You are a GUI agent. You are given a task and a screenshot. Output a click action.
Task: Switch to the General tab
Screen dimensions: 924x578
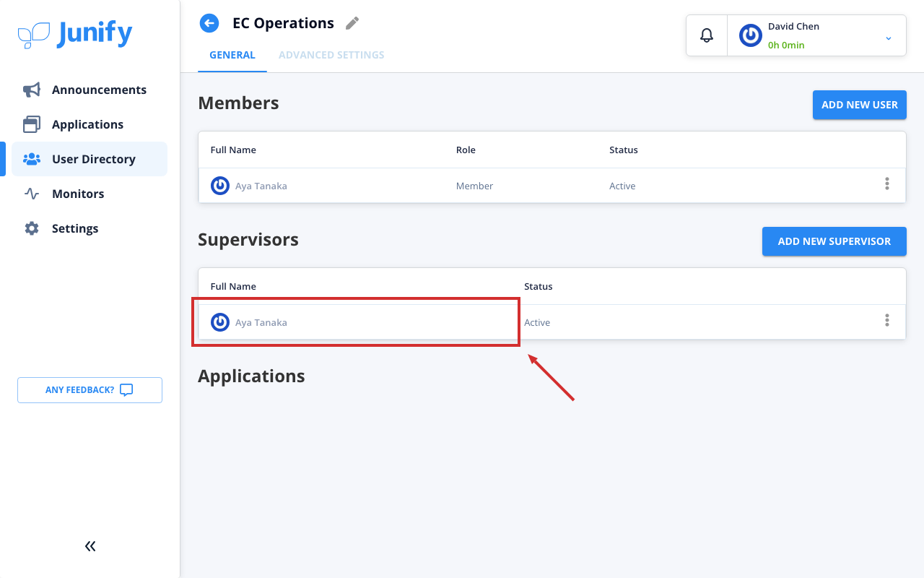232,55
